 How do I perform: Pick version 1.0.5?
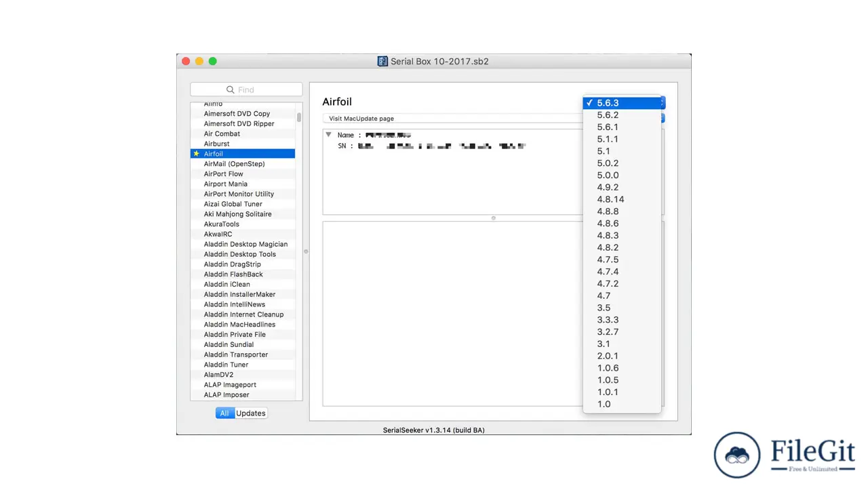tap(622, 380)
